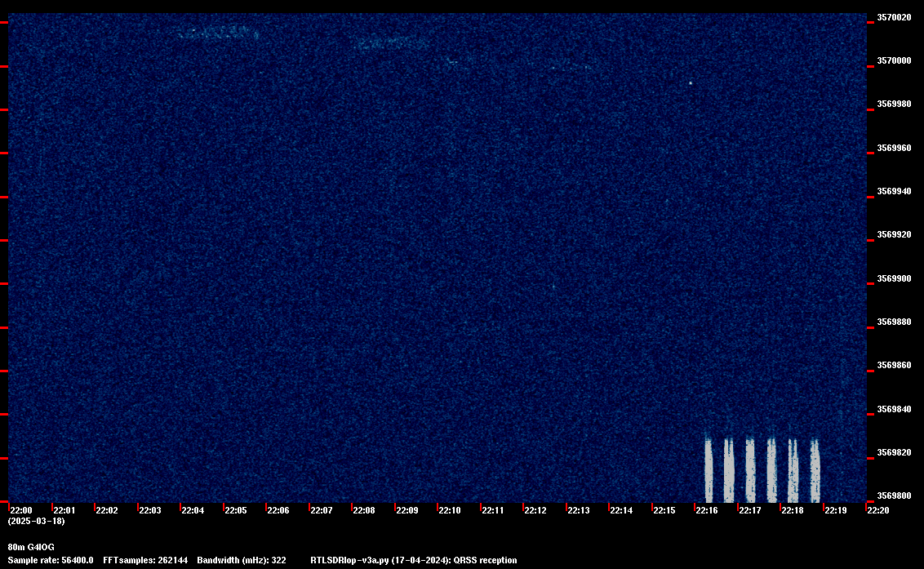
Task: Select the 22:04 time axis label
Action: coord(193,510)
